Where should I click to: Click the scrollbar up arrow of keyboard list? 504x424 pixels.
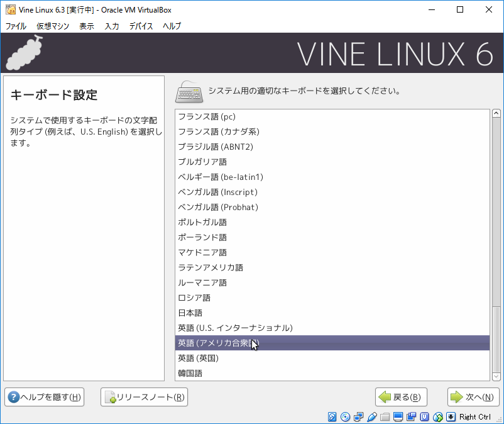(496, 114)
